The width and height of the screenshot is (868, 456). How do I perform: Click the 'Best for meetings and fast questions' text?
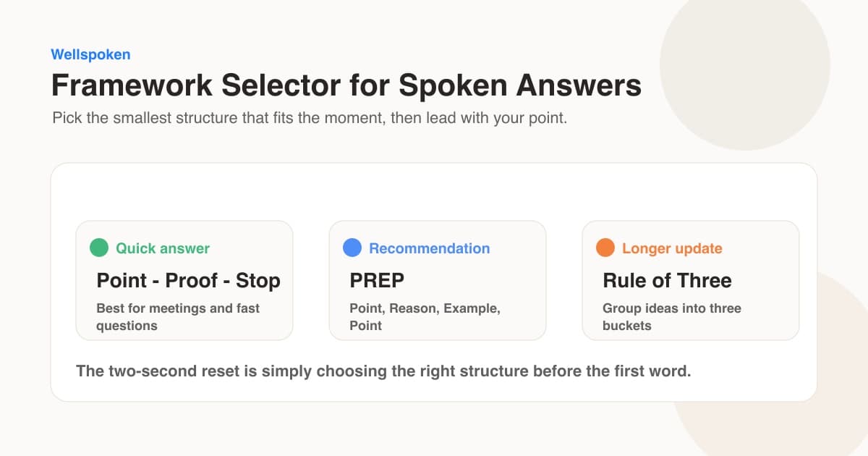click(x=178, y=317)
